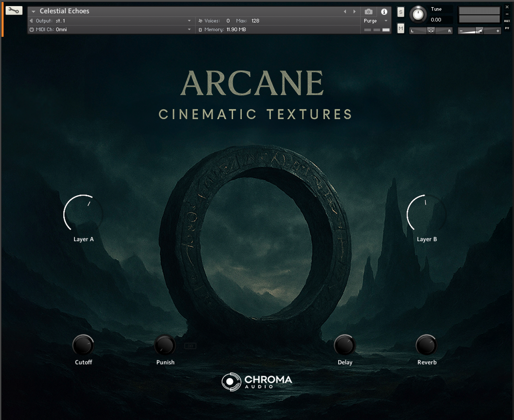Click the wrench icon to edit the instrument
The width and height of the screenshot is (514, 420).
[14, 10]
